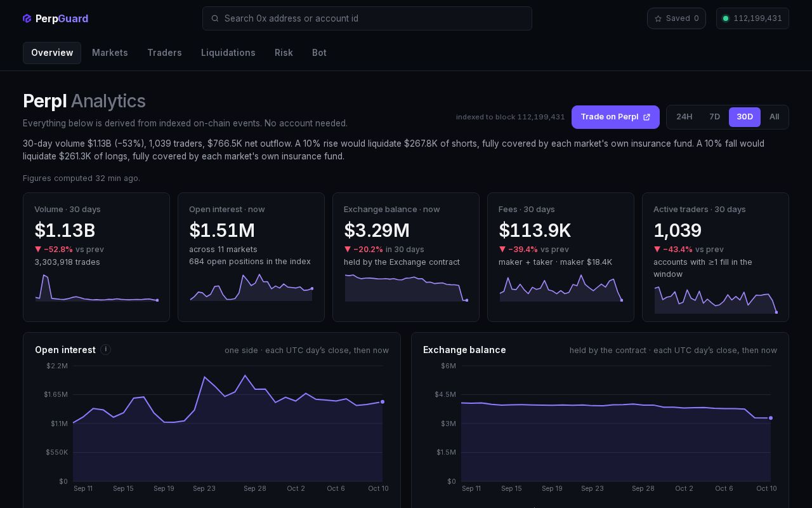
Task: Click the latest point on Open interest chart
Action: tap(383, 402)
